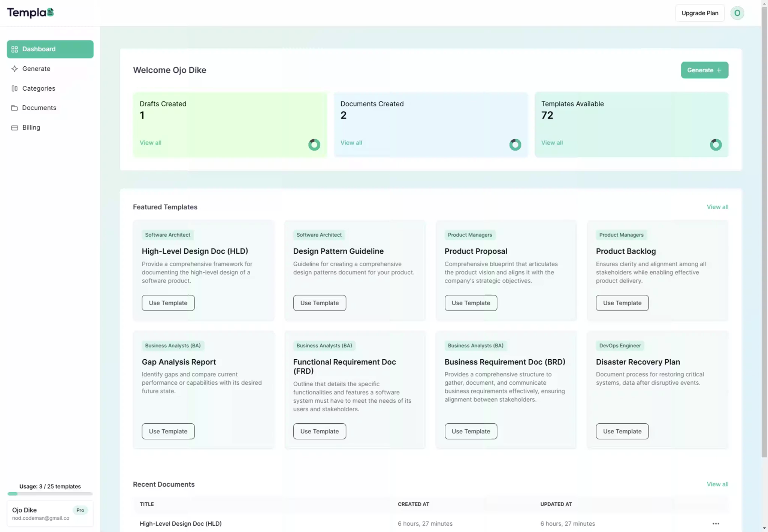
Task: Use the Product Proposal template
Action: click(471, 303)
